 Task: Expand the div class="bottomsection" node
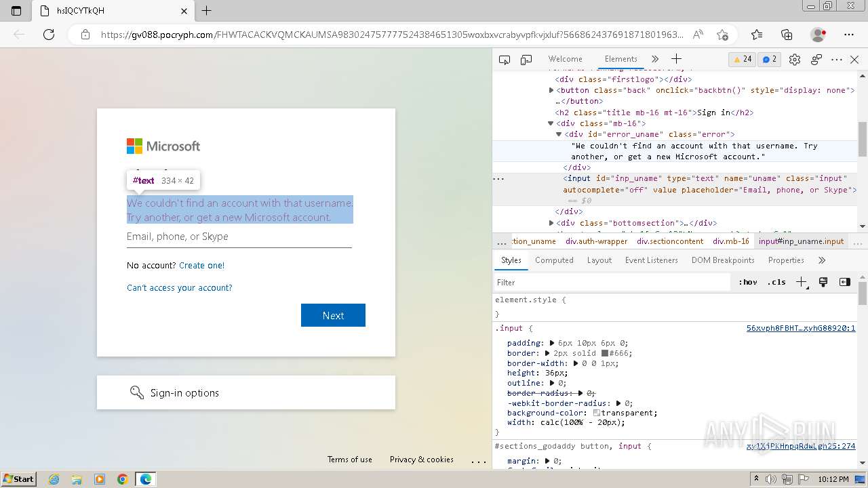(551, 223)
